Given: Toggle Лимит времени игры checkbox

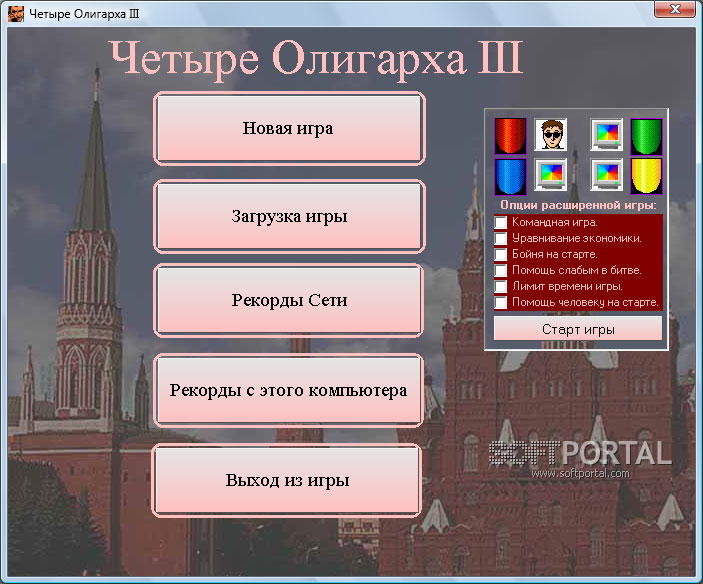Looking at the screenshot, I should click(x=500, y=286).
